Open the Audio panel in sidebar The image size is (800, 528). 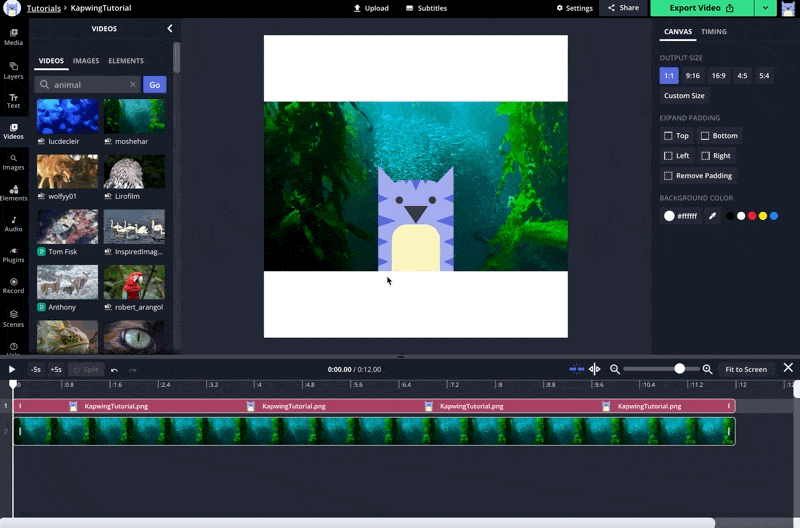tap(13, 223)
